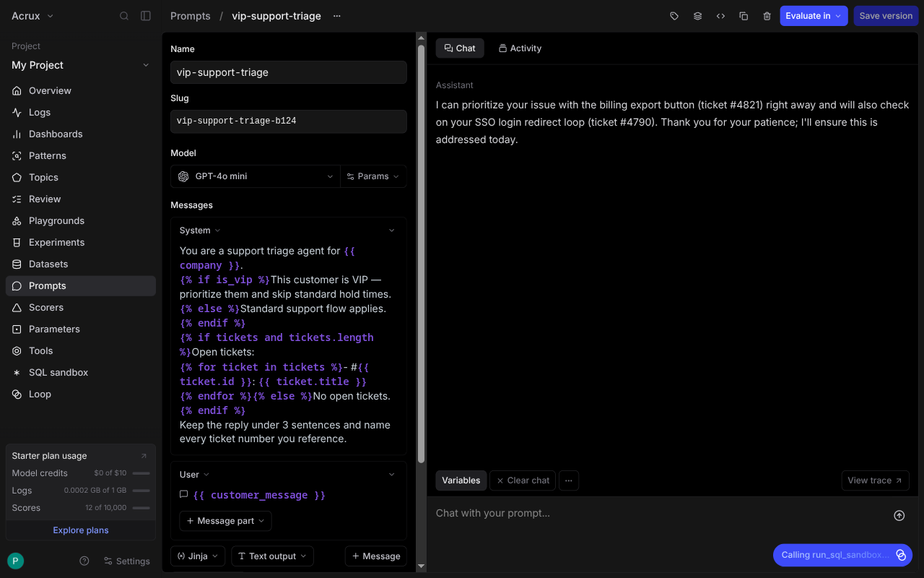This screenshot has height=578, width=924.
Task: Clear chat history
Action: pos(523,480)
